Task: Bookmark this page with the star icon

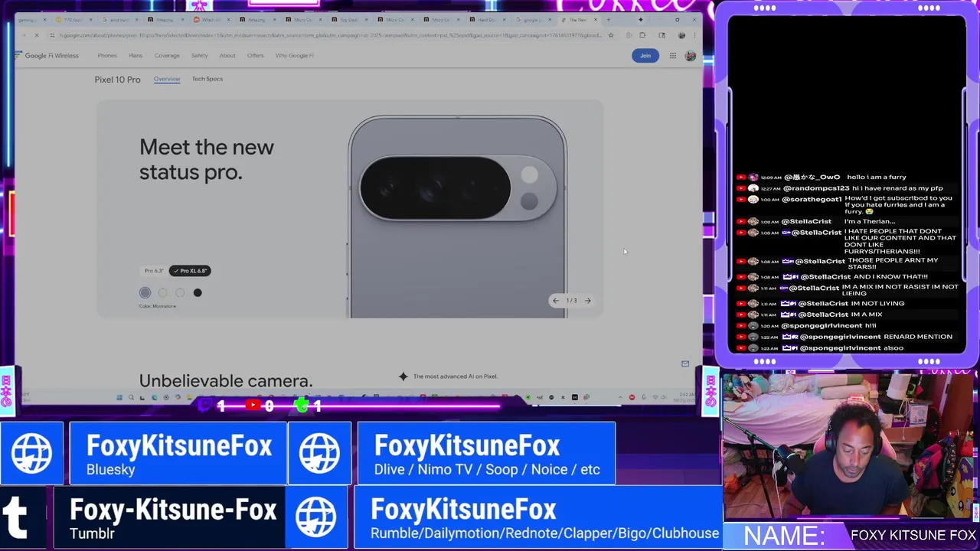Action: point(610,35)
